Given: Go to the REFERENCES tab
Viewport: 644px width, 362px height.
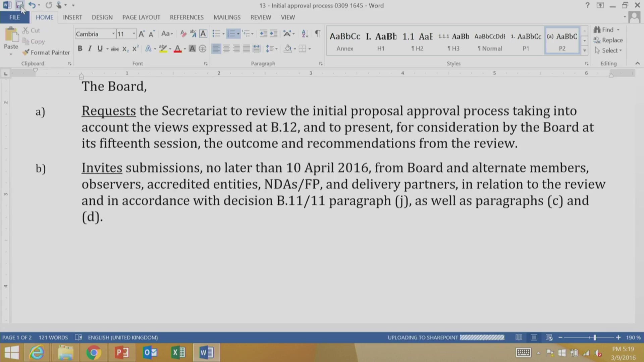Looking at the screenshot, I should coord(187,17).
